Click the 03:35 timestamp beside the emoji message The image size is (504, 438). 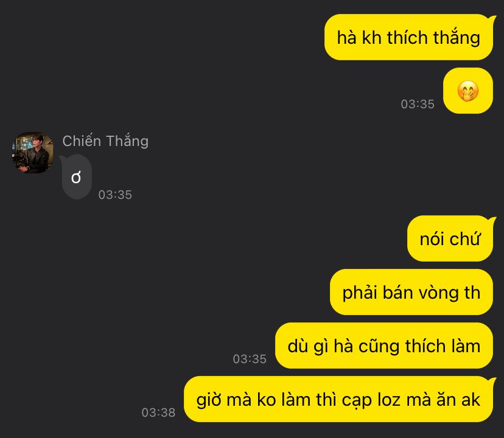tap(418, 104)
